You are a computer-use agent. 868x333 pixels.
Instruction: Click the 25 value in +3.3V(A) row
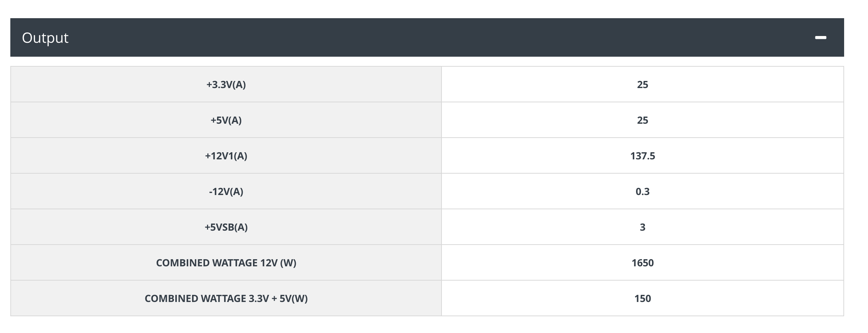point(642,84)
